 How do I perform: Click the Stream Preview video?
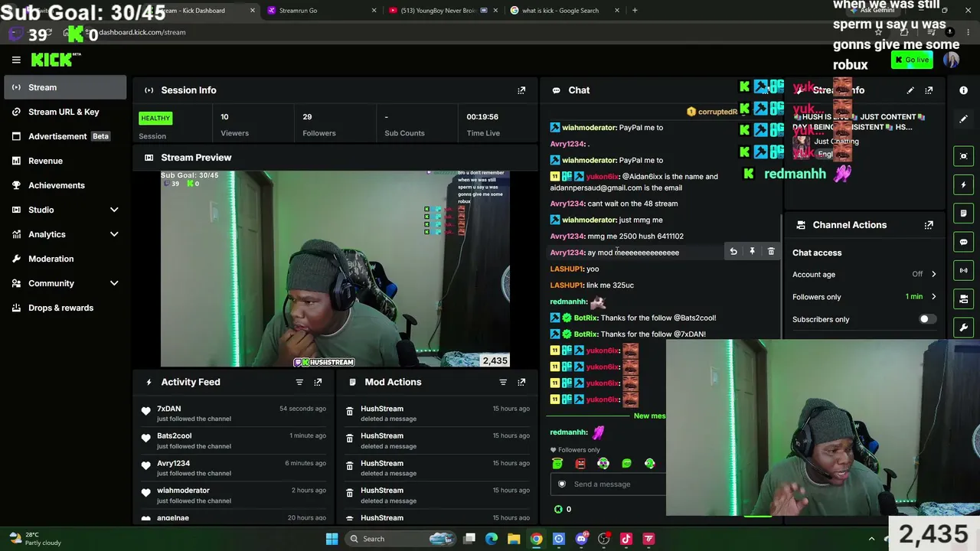pyautogui.click(x=335, y=269)
